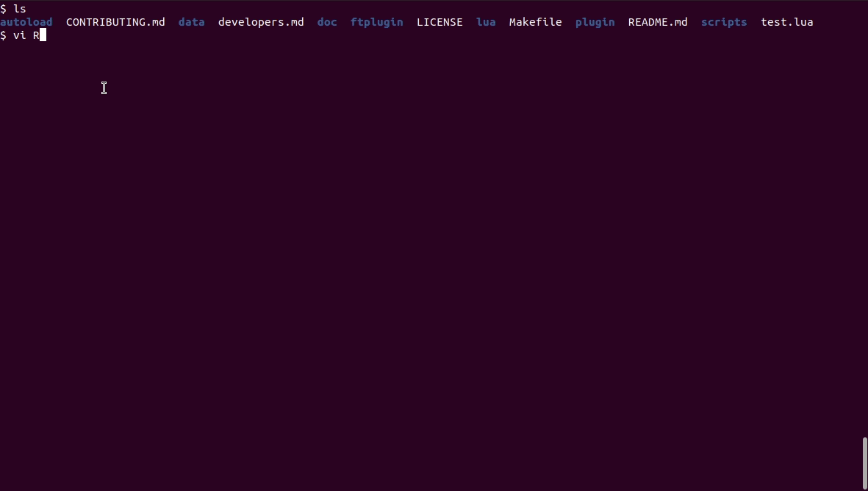Screen dimensions: 868x491
Task: Click the data directory name
Action: click(192, 22)
